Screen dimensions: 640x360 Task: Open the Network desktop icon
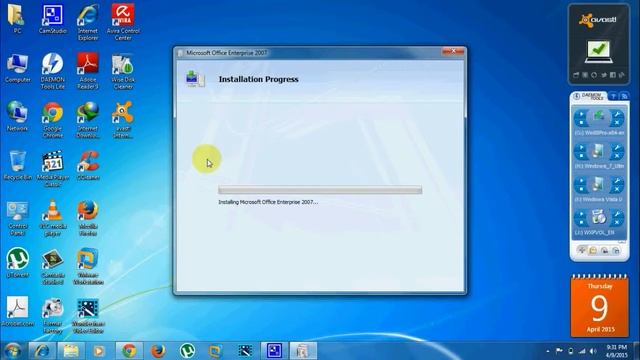click(17, 116)
